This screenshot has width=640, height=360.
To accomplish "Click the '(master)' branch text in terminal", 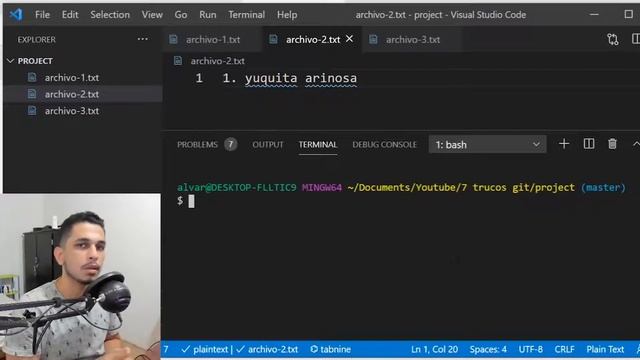I will [603, 187].
